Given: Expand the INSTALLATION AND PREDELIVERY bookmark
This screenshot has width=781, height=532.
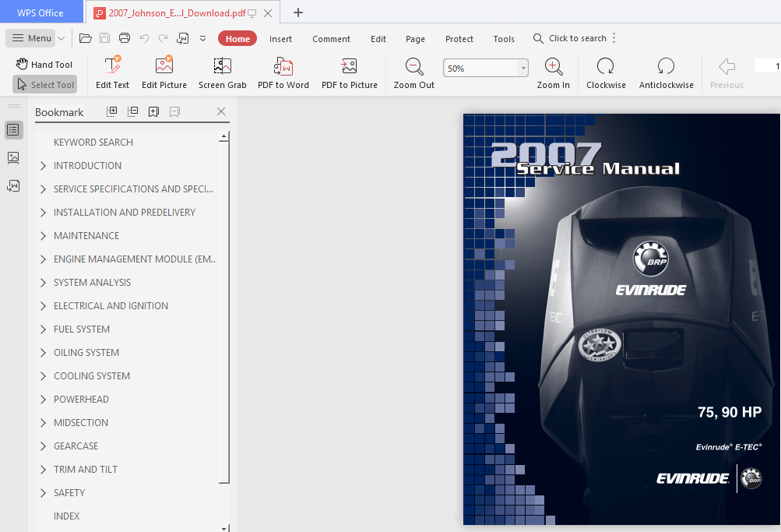Looking at the screenshot, I should click(43, 213).
